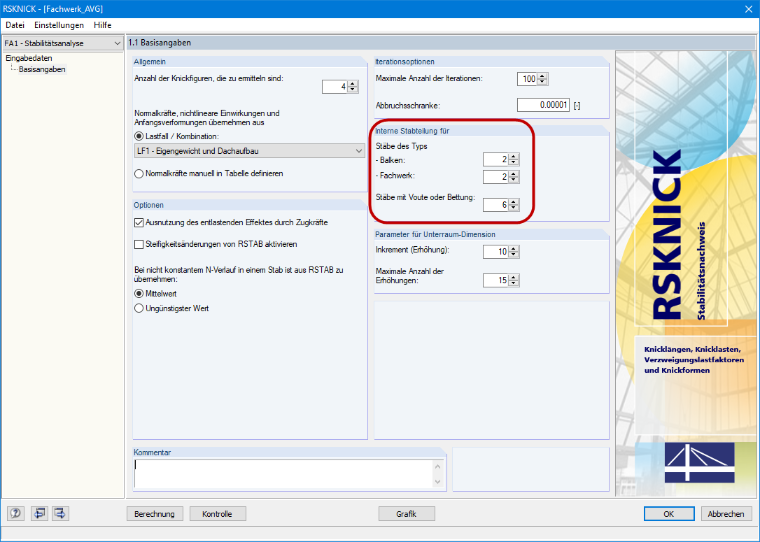Click the Abbruchschranke value field
Image resolution: width=760 pixels, height=542 pixels.
[543, 105]
